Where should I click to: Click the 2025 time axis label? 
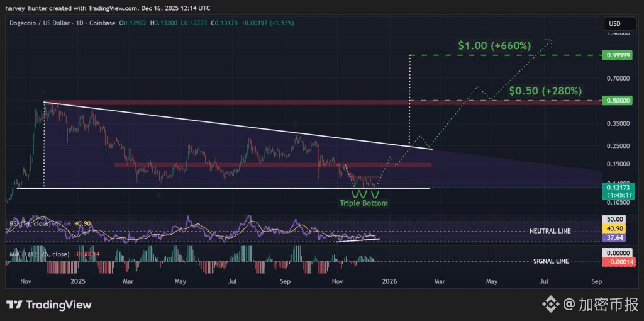77,281
